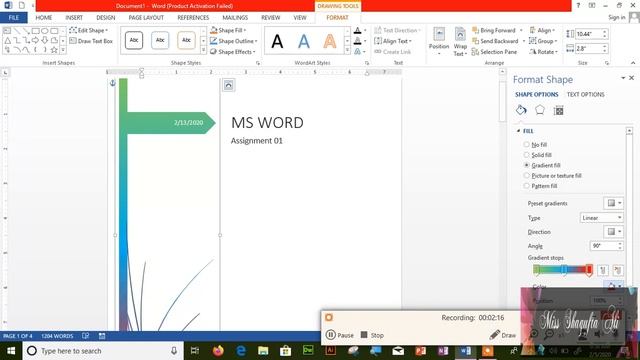Image resolution: width=640 pixels, height=360 pixels.
Task: Click the Edit Shape tool
Action: 89,30
